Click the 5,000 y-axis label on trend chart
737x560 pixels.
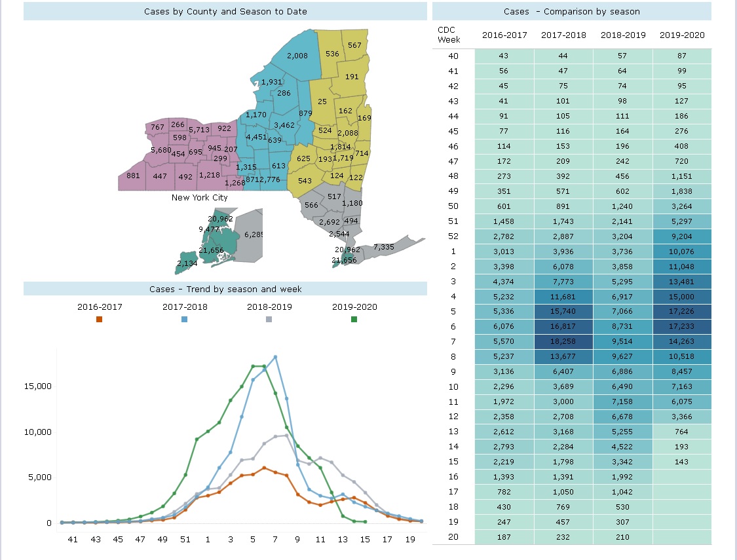[x=39, y=477]
